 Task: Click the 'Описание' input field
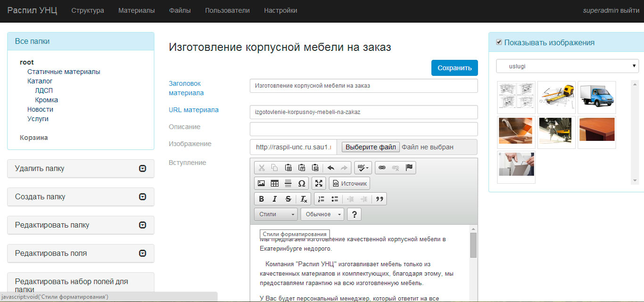pos(363,129)
